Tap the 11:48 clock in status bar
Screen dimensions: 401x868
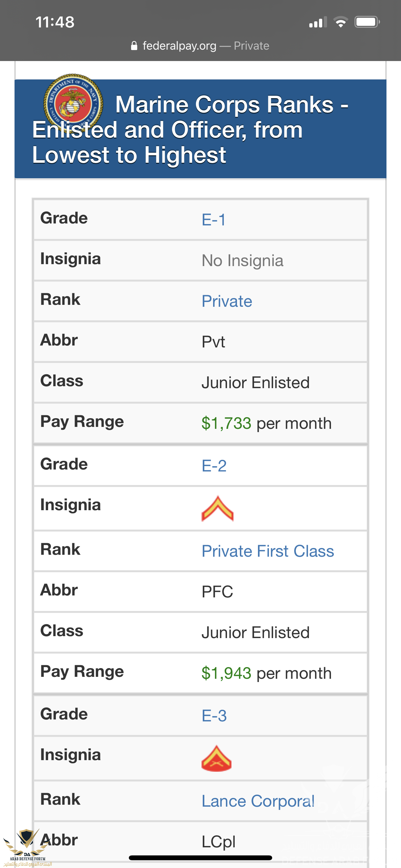point(55,22)
